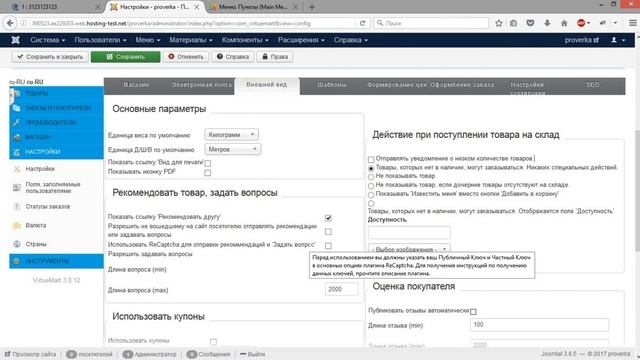The image size is (640, 360).
Task: Go to the browser home icon
Action: click(564, 23)
